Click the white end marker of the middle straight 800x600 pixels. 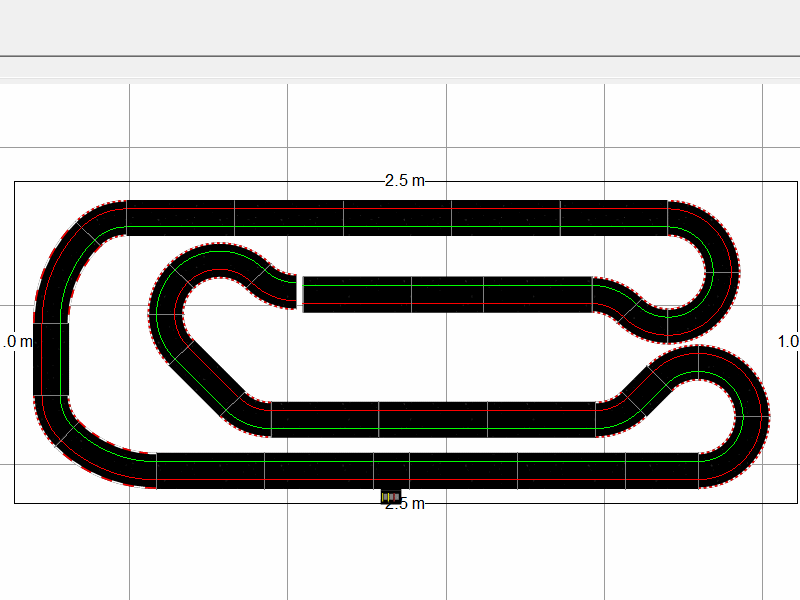tap(301, 294)
